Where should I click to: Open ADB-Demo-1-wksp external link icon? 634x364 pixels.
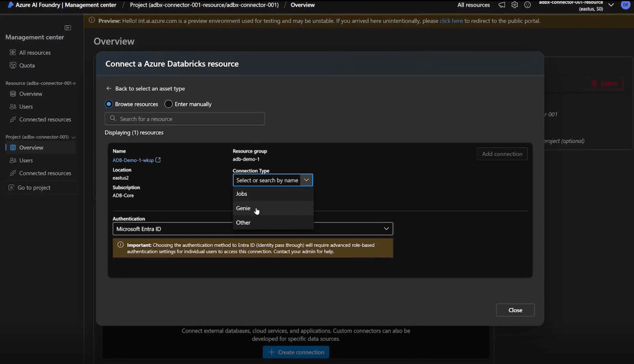(x=158, y=160)
